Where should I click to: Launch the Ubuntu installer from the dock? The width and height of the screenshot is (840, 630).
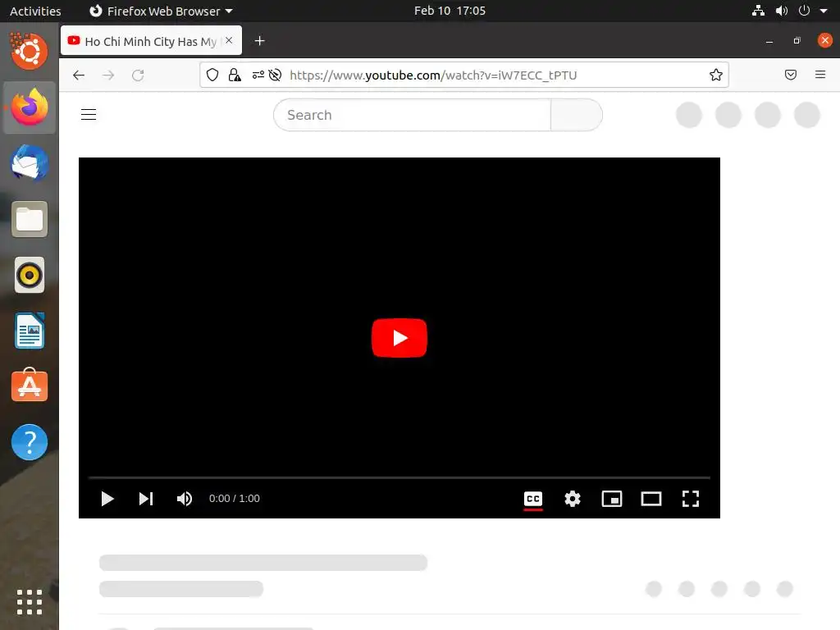[x=29, y=51]
